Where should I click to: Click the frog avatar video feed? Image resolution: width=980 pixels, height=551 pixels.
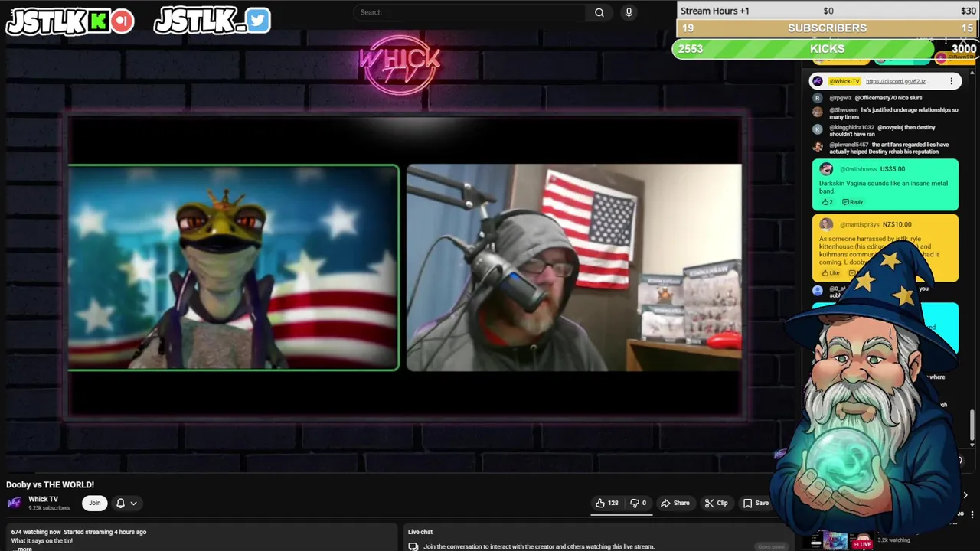click(234, 268)
